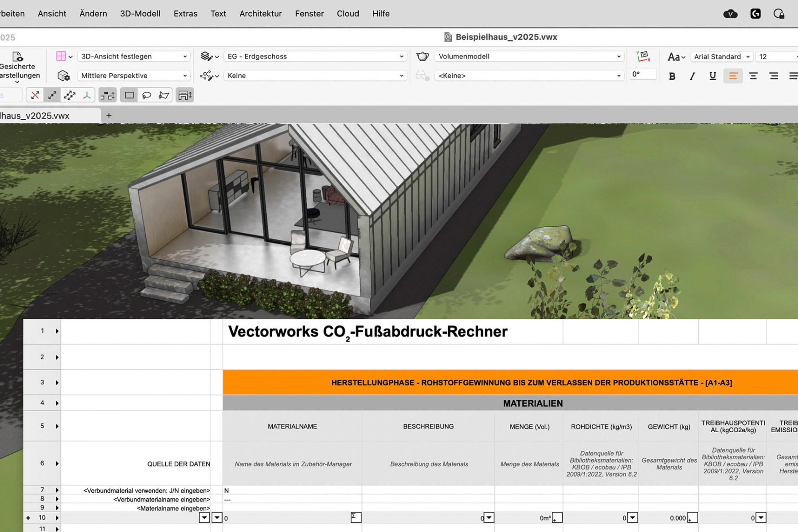Open the Architektur menu

click(260, 13)
